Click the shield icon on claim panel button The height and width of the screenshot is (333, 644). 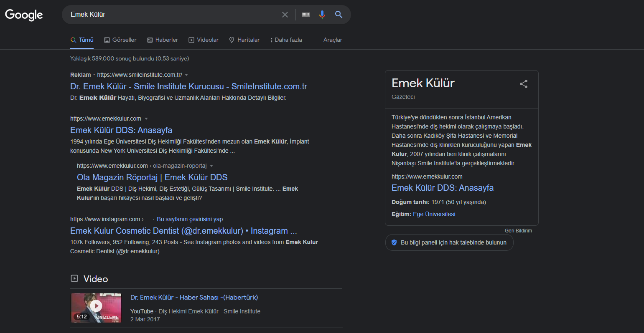(x=394, y=242)
